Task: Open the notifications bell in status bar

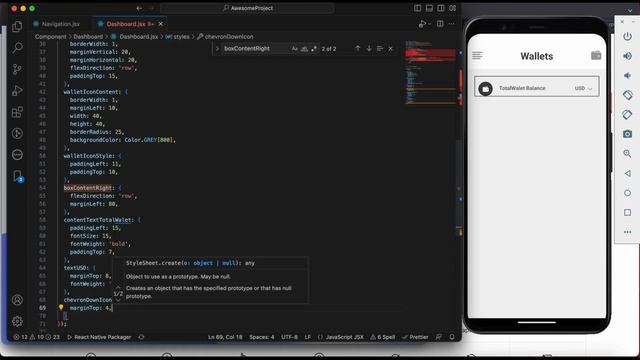Action: point(452,337)
